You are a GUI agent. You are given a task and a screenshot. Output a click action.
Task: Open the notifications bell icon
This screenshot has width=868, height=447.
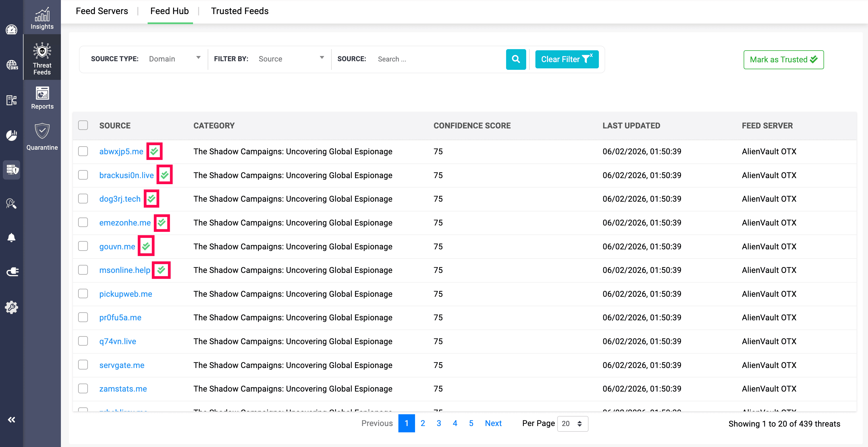pyautogui.click(x=11, y=238)
